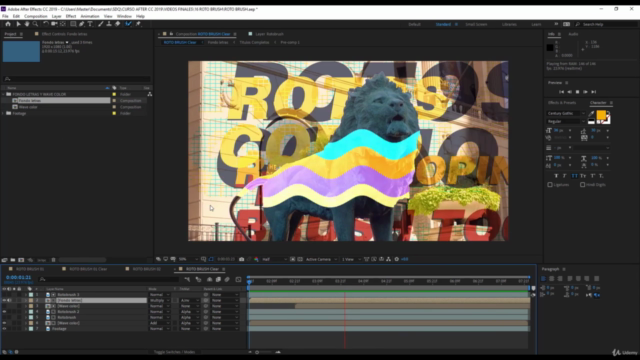Select the Hand tool
This screenshot has height=360, width=640.
[27, 24]
